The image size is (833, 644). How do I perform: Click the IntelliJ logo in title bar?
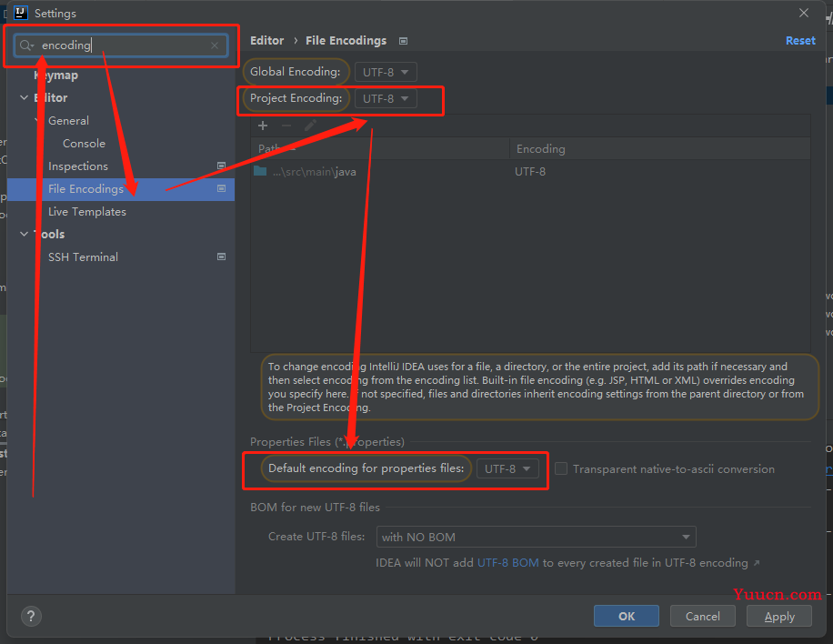(20, 13)
